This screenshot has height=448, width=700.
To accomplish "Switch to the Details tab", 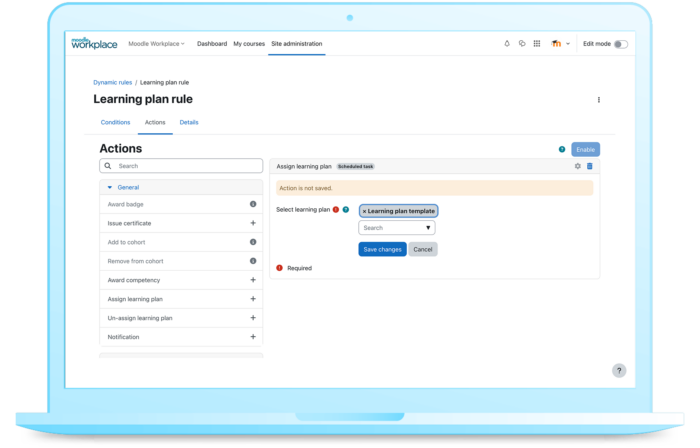I will point(189,122).
